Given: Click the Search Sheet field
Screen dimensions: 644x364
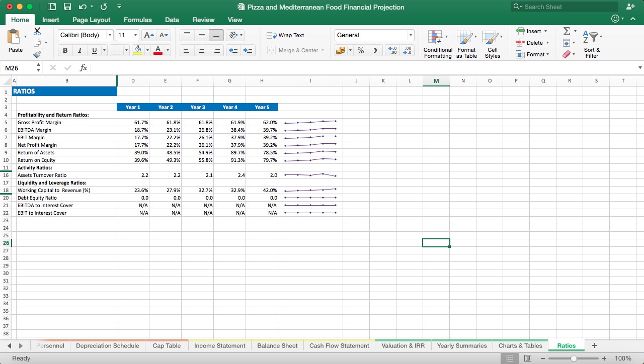Looking at the screenshot, I should tap(565, 7).
